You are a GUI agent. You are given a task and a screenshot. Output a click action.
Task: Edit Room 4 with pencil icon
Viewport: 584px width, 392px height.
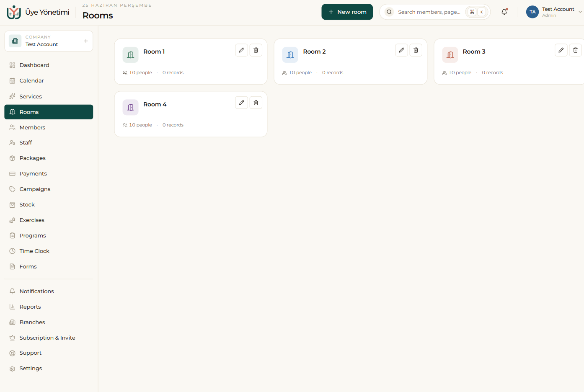click(x=242, y=103)
